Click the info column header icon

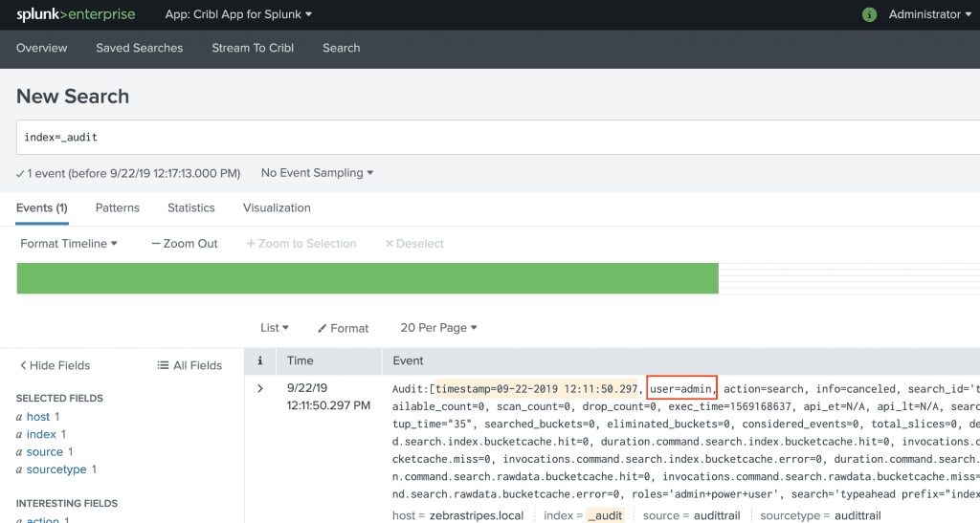[x=260, y=360]
